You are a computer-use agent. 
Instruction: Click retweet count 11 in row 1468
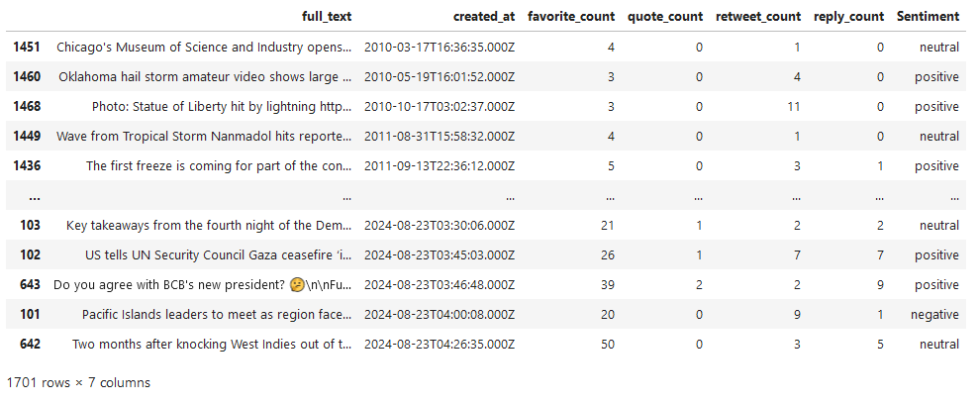(794, 106)
